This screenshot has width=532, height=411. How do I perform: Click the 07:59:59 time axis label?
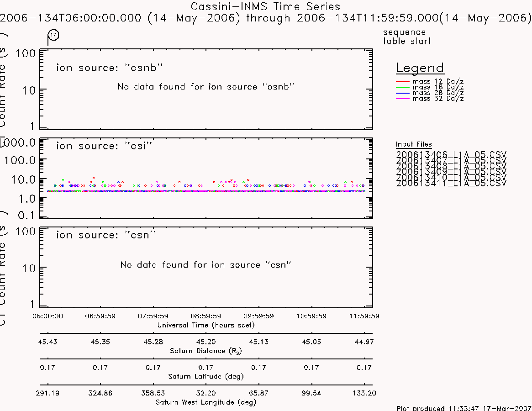[x=153, y=316]
